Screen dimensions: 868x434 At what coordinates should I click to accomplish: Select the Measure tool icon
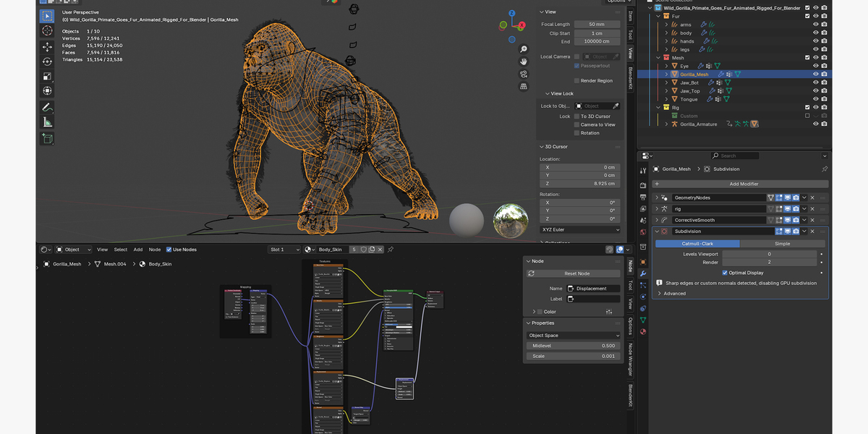click(x=47, y=122)
